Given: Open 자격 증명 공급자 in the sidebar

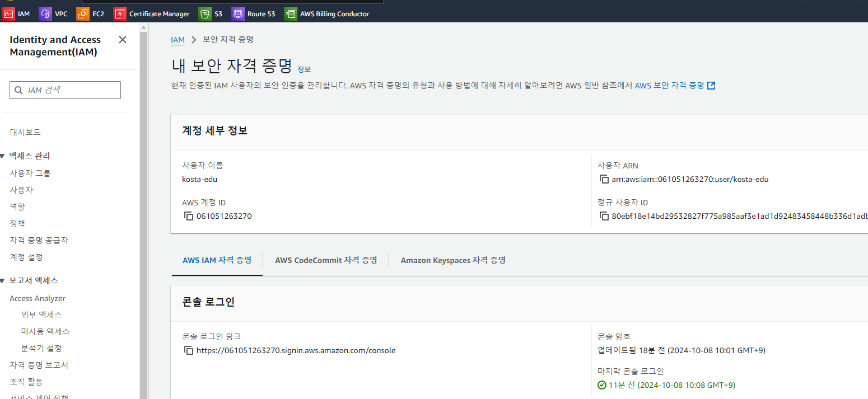Looking at the screenshot, I should click(x=39, y=240).
